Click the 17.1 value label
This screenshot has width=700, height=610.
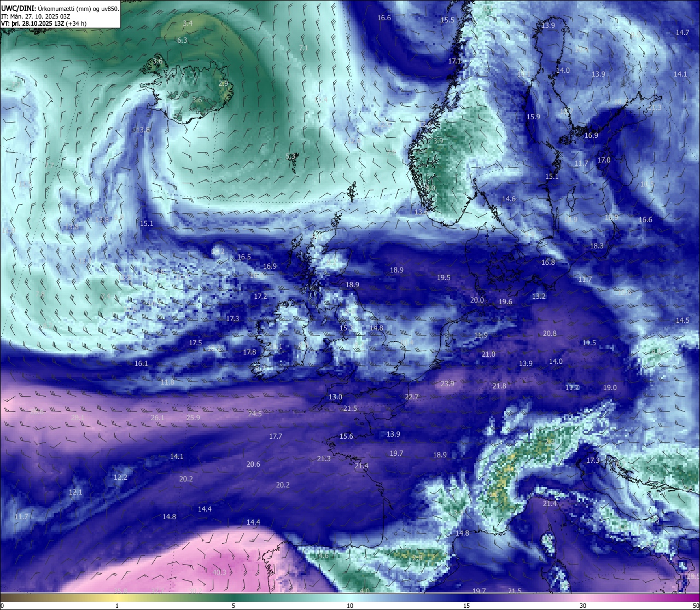pos(454,61)
